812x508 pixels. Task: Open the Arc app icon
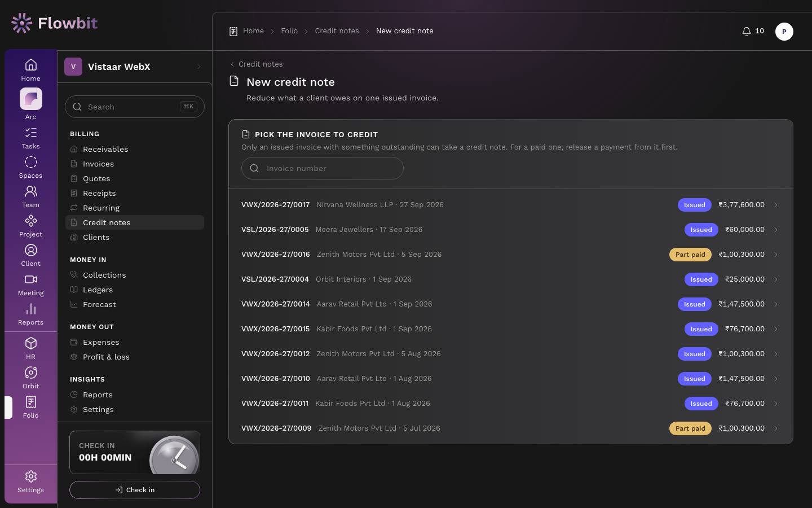point(30,104)
